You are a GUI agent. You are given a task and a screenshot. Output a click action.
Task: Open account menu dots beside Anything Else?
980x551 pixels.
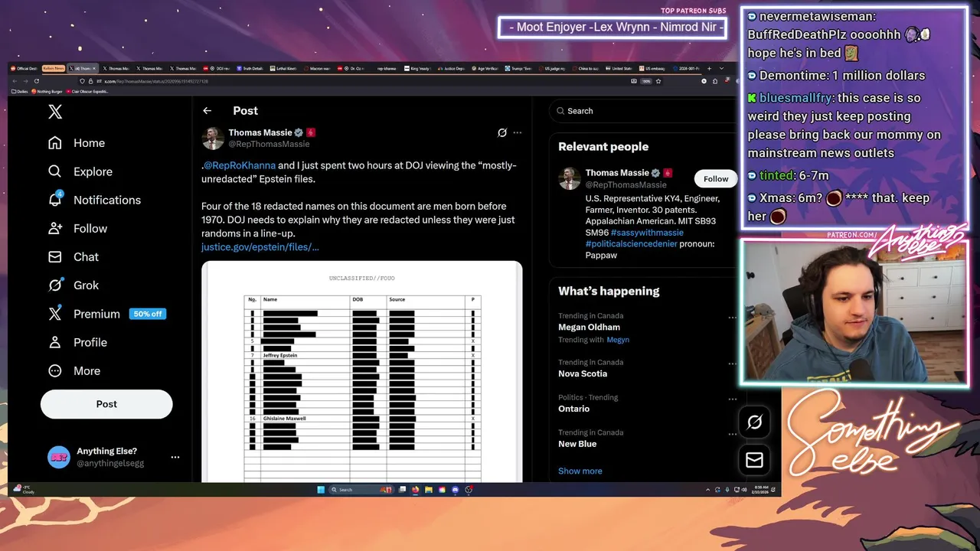point(175,457)
